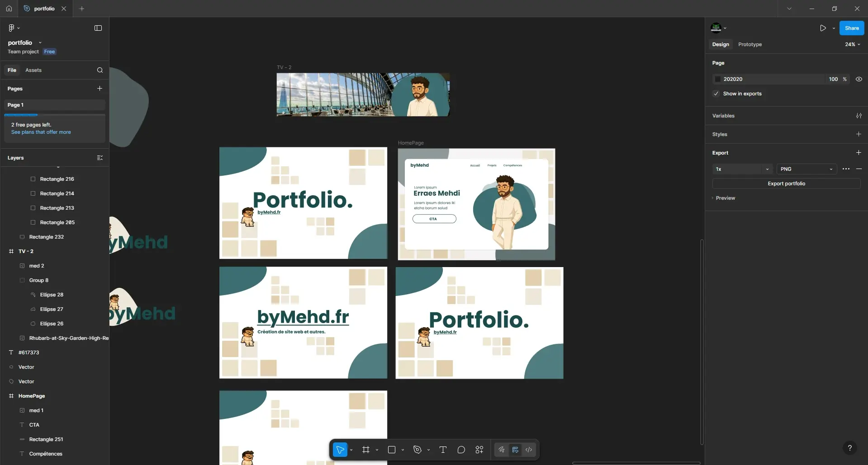
Task: Switch to Draw mode in toolbar
Action: pyautogui.click(x=502, y=450)
